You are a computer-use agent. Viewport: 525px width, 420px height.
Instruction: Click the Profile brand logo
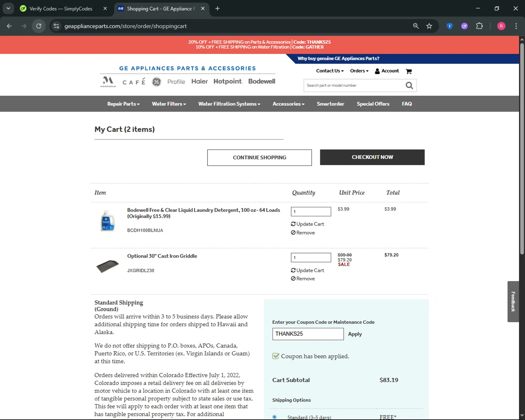[x=176, y=82]
